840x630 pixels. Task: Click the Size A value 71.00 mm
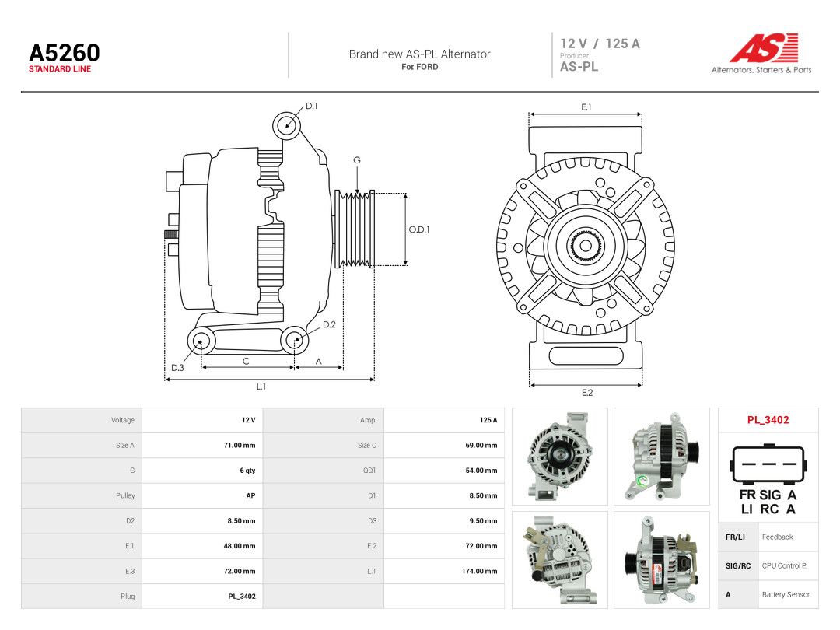tap(240, 445)
